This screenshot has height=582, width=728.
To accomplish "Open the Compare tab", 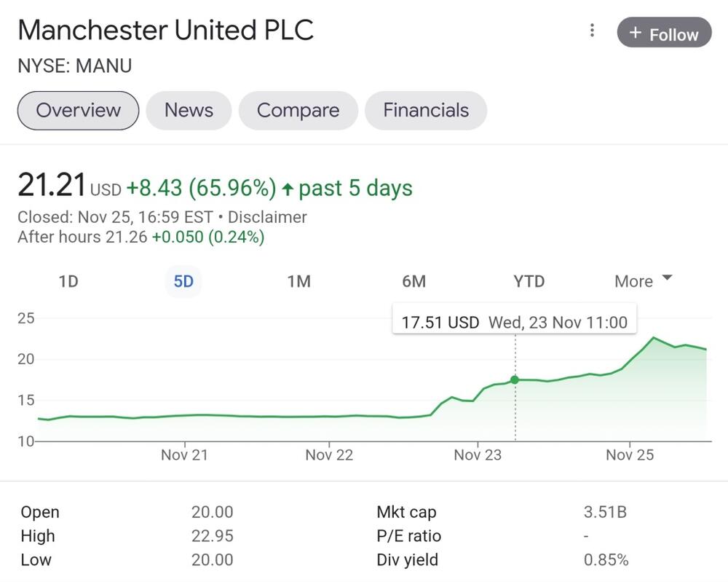I will click(298, 111).
